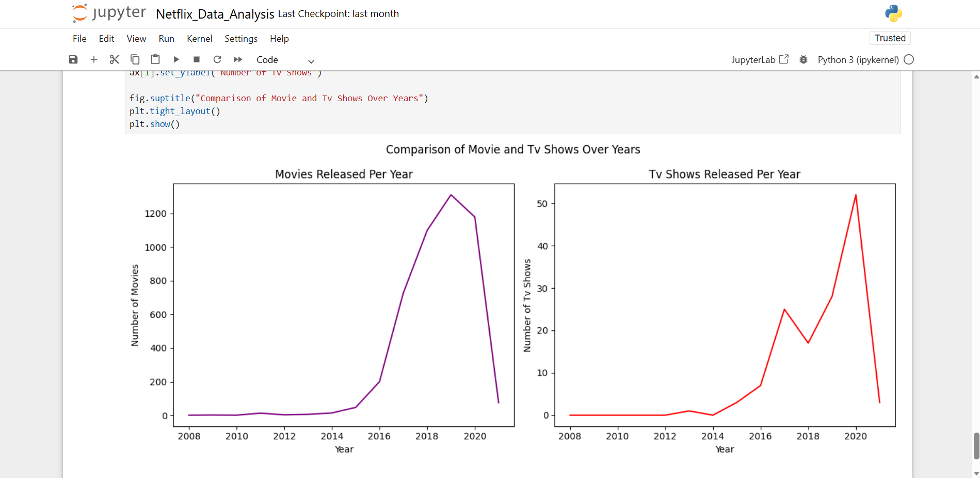Open the File menu

[79, 39]
